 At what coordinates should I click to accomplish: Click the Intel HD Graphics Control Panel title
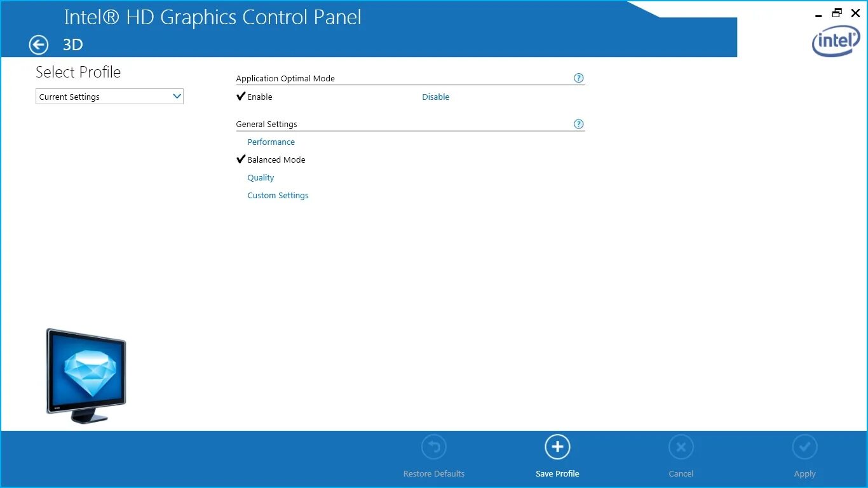coord(213,18)
